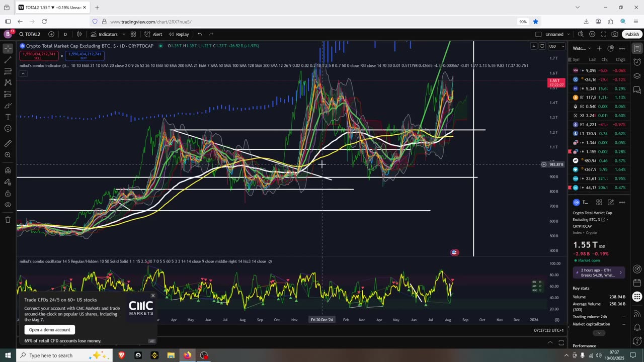Edit symbol details note icon
This screenshot has height=362, width=644.
tap(611, 202)
